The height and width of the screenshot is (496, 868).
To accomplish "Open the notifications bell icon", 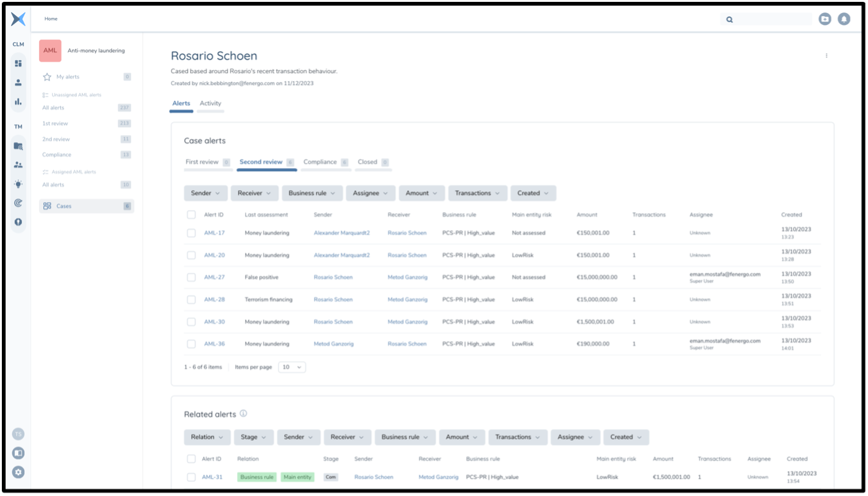I will coord(844,19).
